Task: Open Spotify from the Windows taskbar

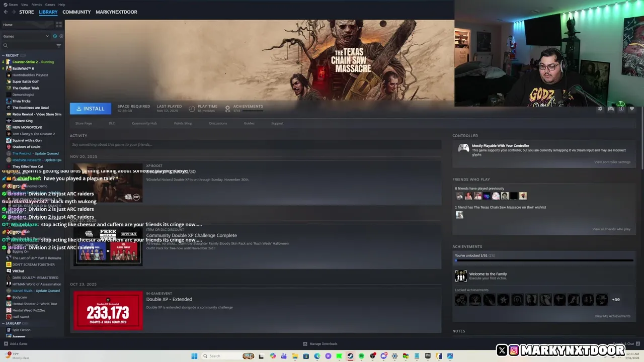Action: point(361,356)
